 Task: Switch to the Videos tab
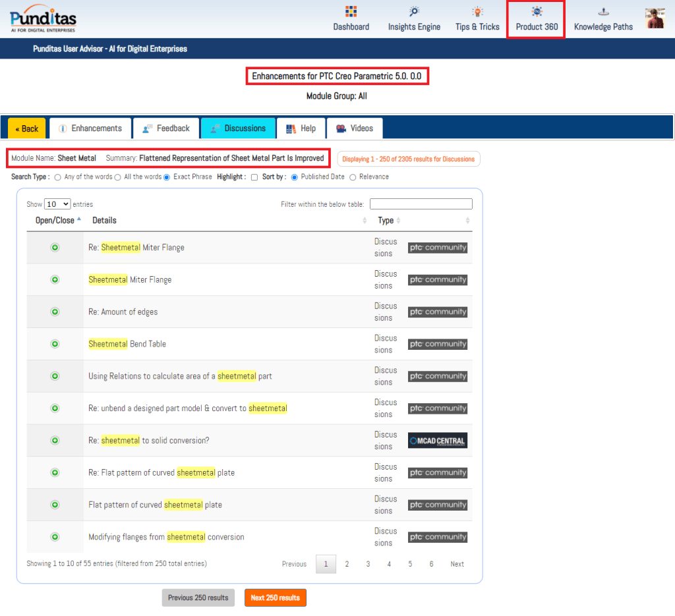click(x=354, y=128)
